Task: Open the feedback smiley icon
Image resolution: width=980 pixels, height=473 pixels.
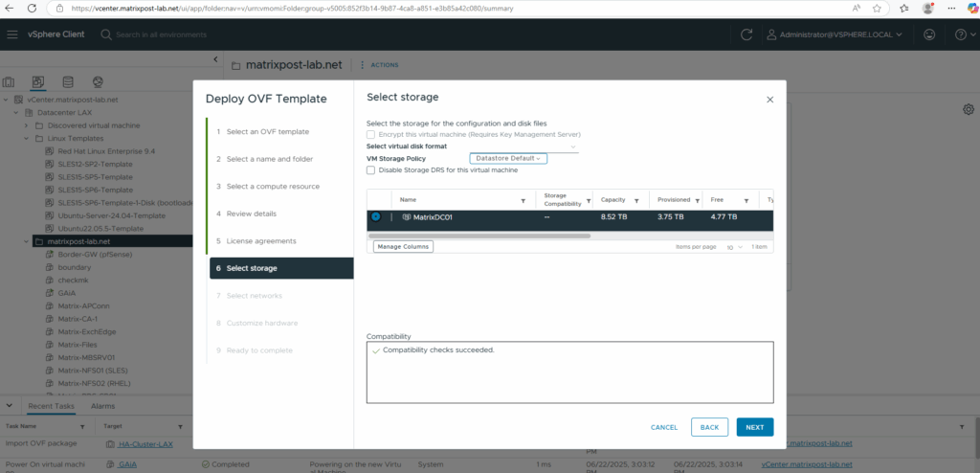Action: tap(929, 34)
